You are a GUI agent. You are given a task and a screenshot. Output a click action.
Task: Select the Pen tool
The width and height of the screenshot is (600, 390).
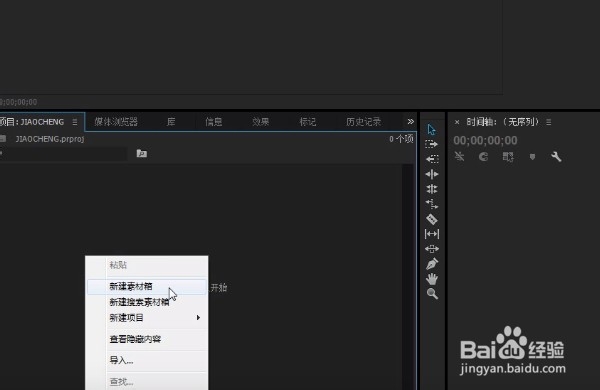tap(432, 264)
